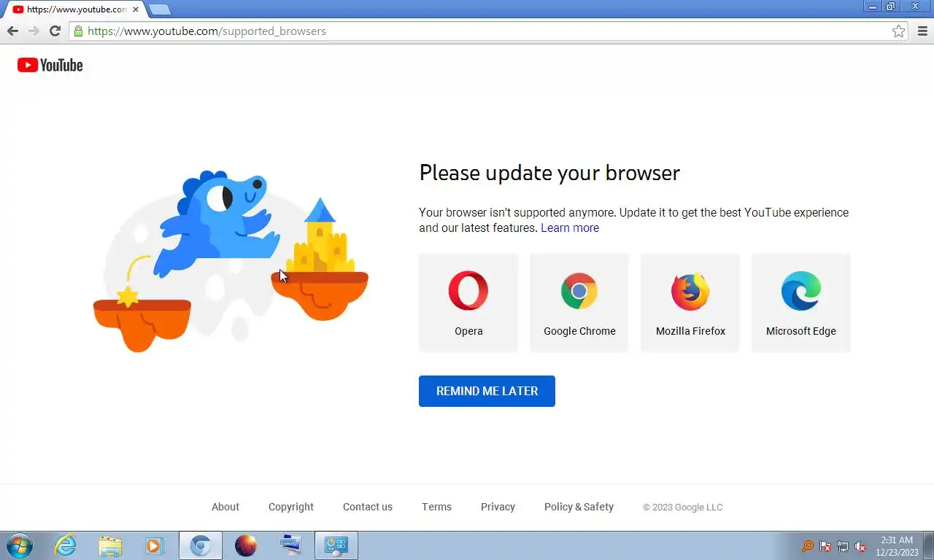
Task: Click the address bar URL field
Action: 487,31
